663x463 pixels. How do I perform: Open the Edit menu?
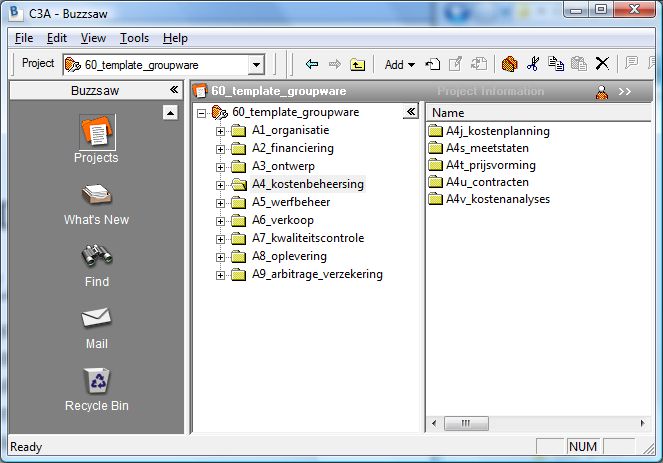click(57, 38)
